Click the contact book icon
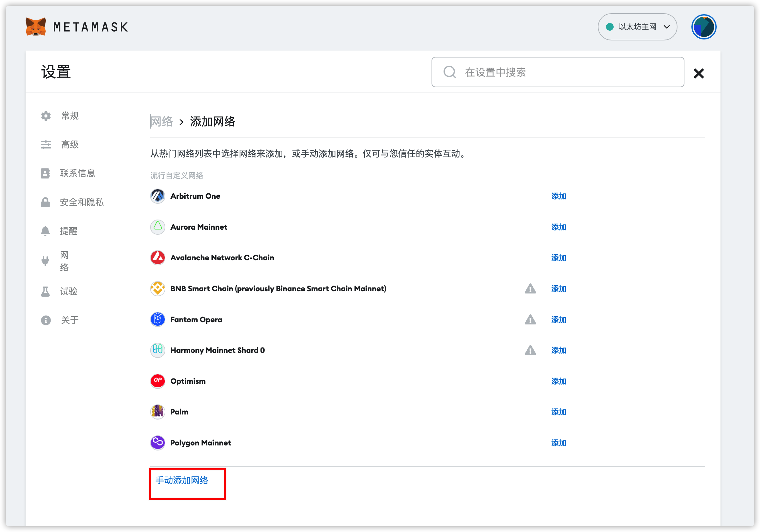This screenshot has height=532, width=760. [45, 173]
